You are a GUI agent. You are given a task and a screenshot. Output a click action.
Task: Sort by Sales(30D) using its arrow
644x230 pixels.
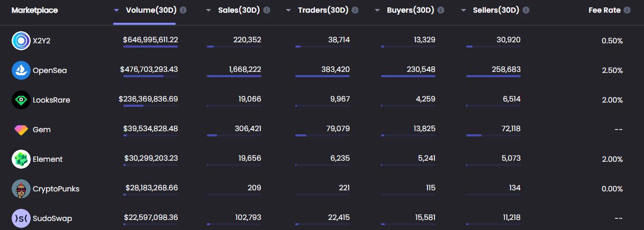point(208,10)
